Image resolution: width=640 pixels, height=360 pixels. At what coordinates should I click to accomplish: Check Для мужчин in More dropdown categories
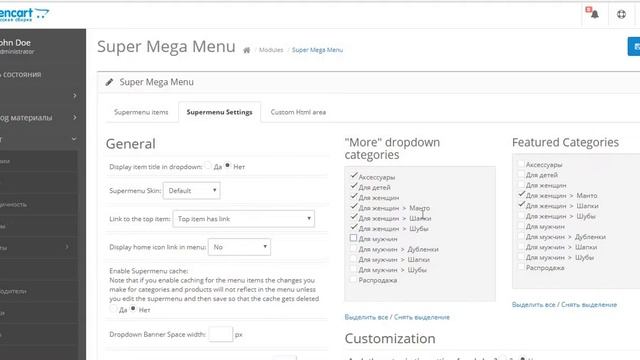[353, 238]
